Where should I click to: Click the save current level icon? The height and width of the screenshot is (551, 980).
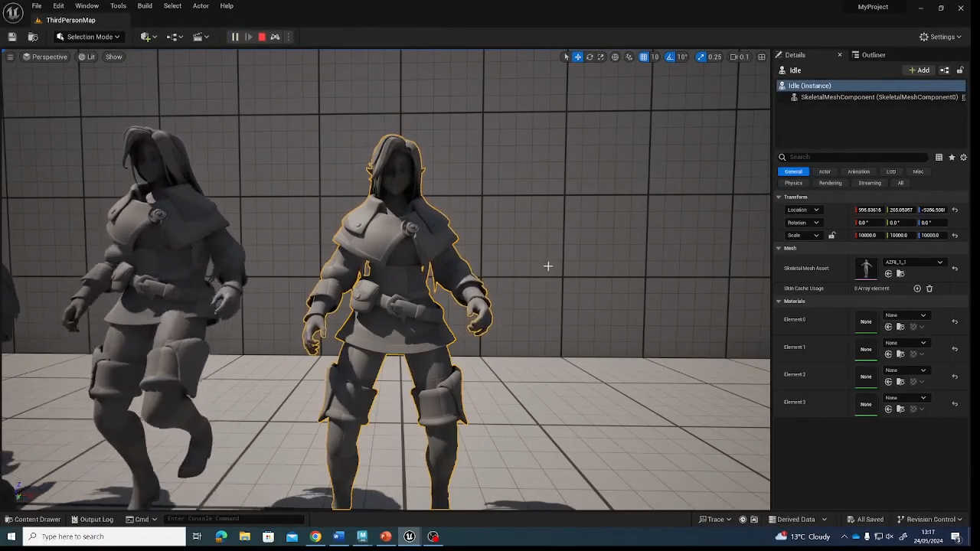12,37
